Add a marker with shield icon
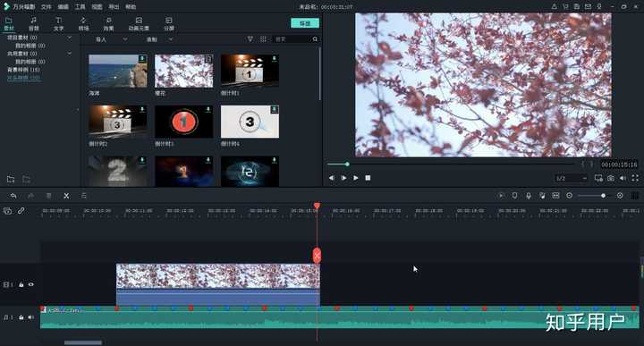The width and height of the screenshot is (644, 346). 514,196
